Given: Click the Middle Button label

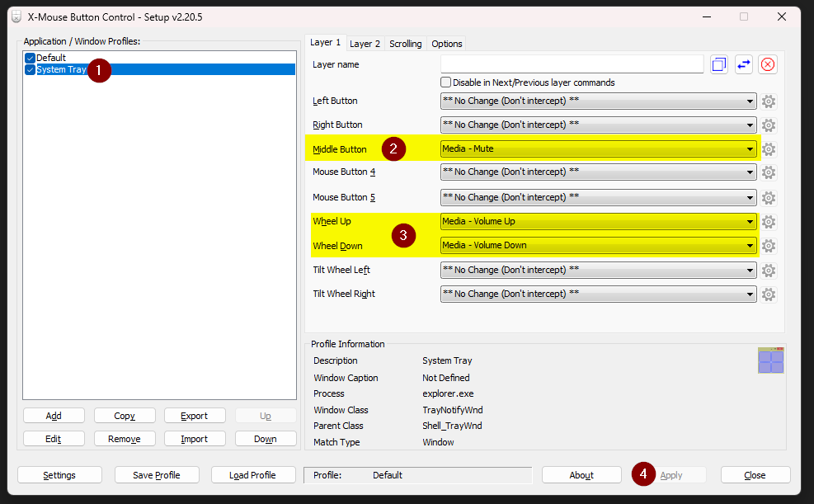Looking at the screenshot, I should point(340,149).
